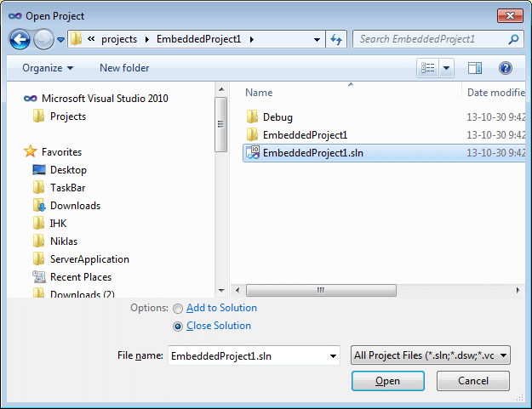Click the magnifier search icon
This screenshot has height=409, width=532.
513,39
